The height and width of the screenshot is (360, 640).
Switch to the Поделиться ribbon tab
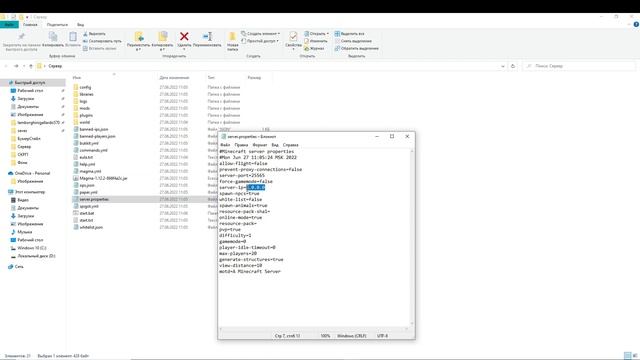pyautogui.click(x=57, y=25)
